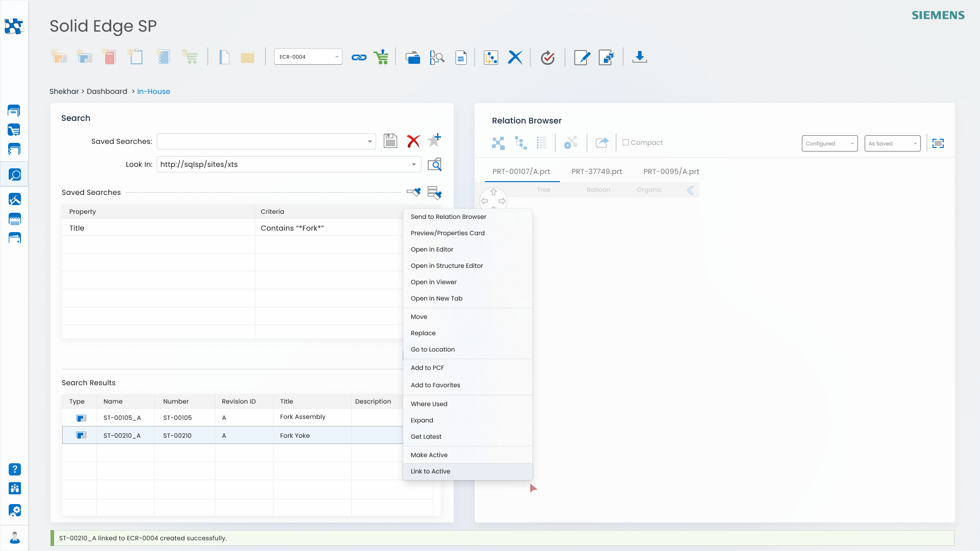The height and width of the screenshot is (551, 980).
Task: Click the blue folders toolbar icon
Action: point(413,57)
